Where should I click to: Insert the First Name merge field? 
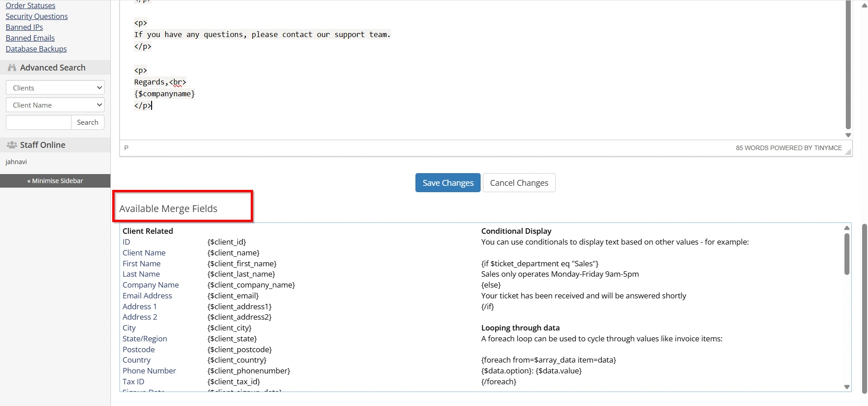(x=142, y=264)
